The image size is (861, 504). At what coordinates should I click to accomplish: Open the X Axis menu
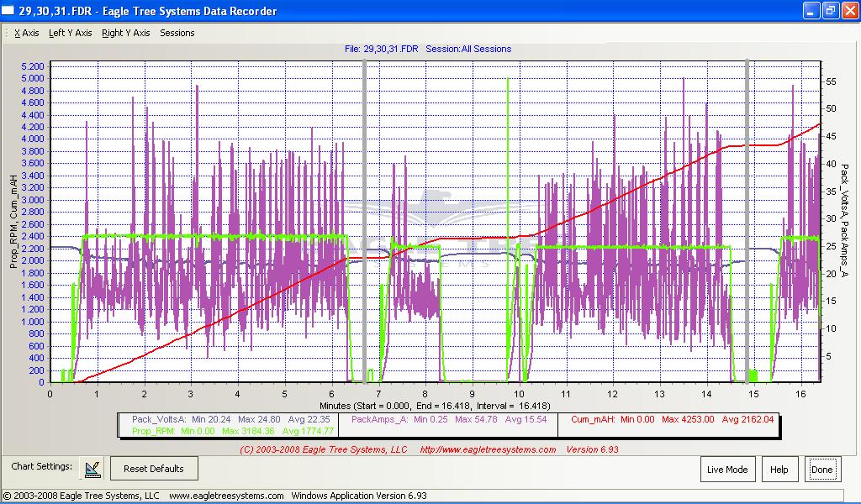coord(27,33)
